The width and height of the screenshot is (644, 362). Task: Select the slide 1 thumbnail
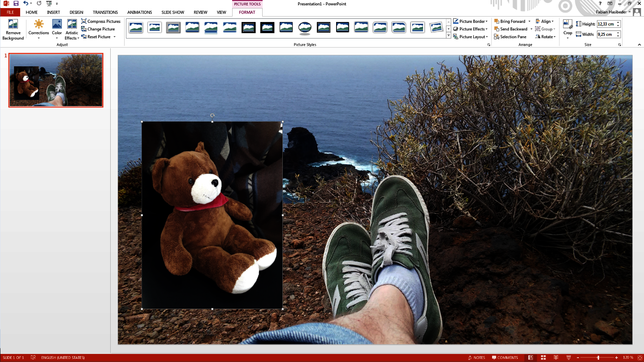(x=56, y=80)
